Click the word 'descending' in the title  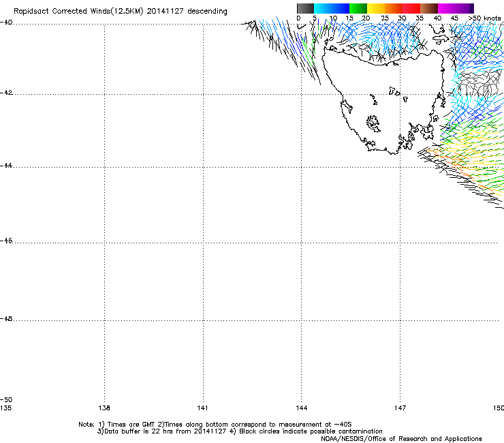tap(207, 12)
